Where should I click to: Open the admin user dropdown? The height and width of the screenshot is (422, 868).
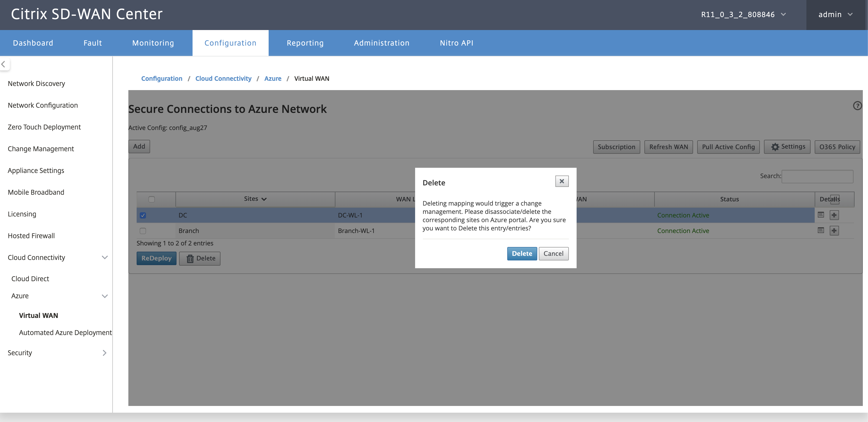835,14
